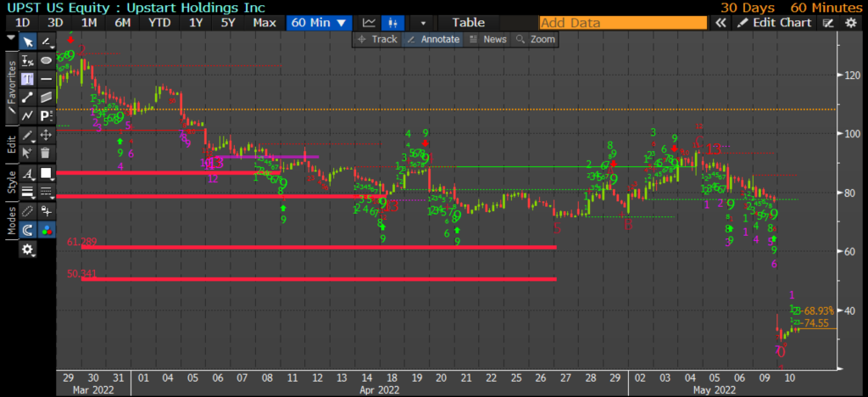868x397 pixels.
Task: Select the arrow pointer tool
Action: click(28, 42)
